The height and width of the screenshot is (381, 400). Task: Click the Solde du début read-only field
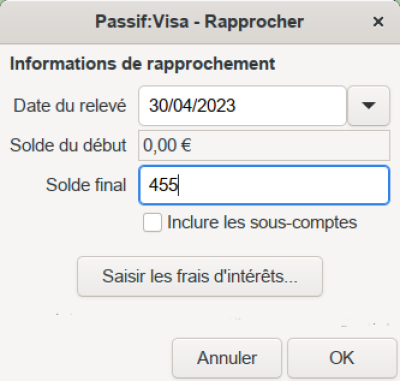point(264,145)
